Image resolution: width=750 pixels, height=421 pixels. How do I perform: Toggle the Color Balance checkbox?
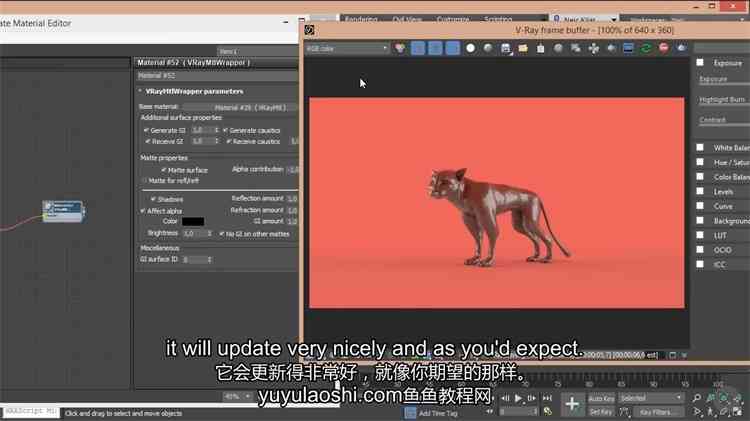tap(700, 177)
